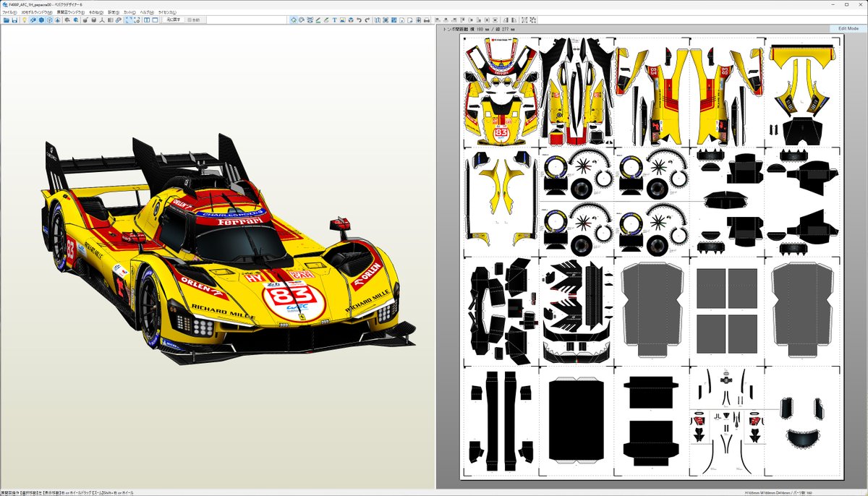The height and width of the screenshot is (496, 868).
Task: Click the open file folder icon
Action: pyautogui.click(x=7, y=20)
